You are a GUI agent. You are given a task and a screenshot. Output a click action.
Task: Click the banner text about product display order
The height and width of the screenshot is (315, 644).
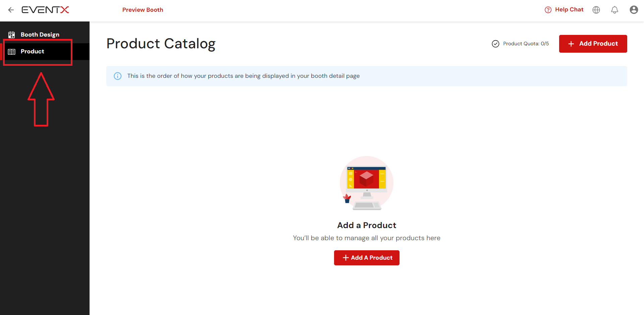coord(244,76)
